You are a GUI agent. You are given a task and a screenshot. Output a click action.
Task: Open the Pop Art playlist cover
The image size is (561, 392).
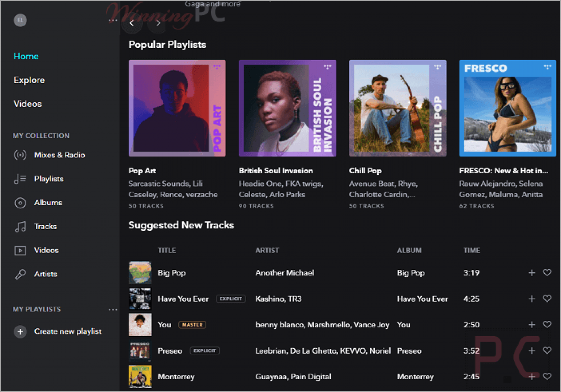tap(177, 108)
